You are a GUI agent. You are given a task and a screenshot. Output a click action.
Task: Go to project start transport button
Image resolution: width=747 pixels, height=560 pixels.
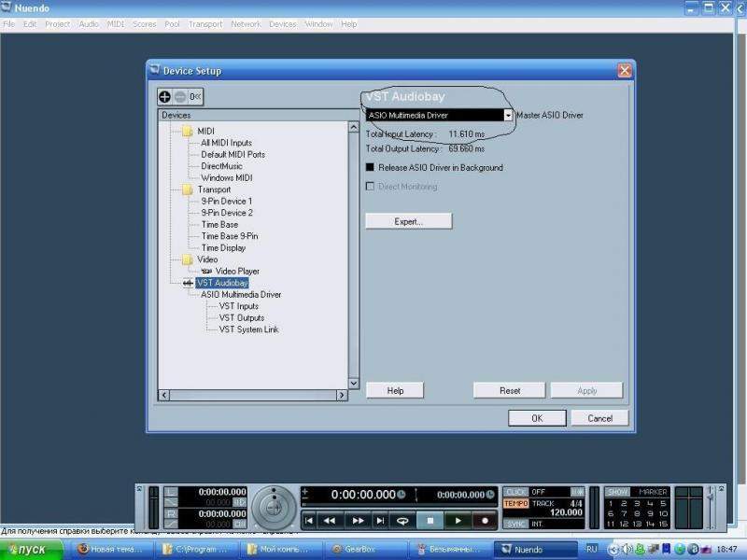(x=308, y=520)
